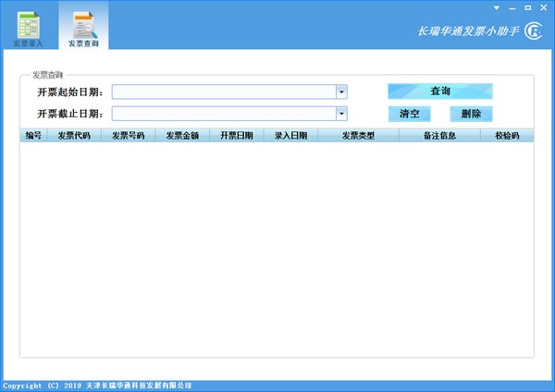Image resolution: width=555 pixels, height=392 pixels.
Task: Click the 查询 search button
Action: pyautogui.click(x=440, y=92)
